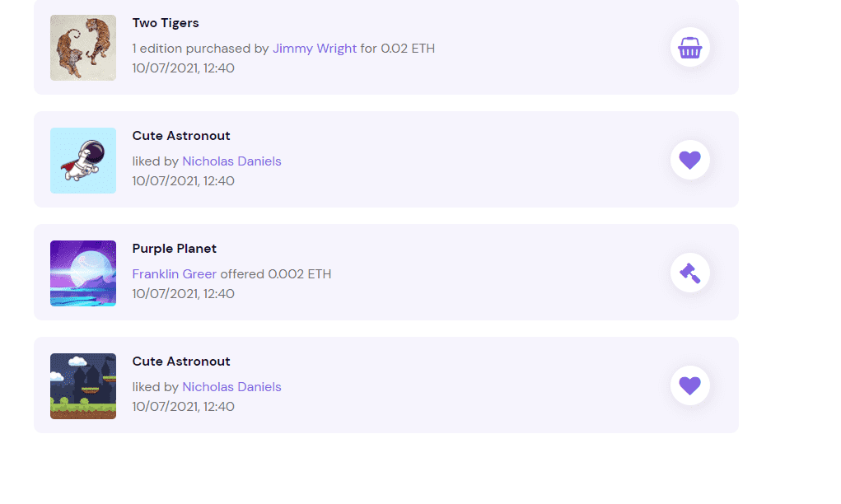Click the '0.02 ETH' purchase text
This screenshot has height=504, width=841.
(x=408, y=49)
